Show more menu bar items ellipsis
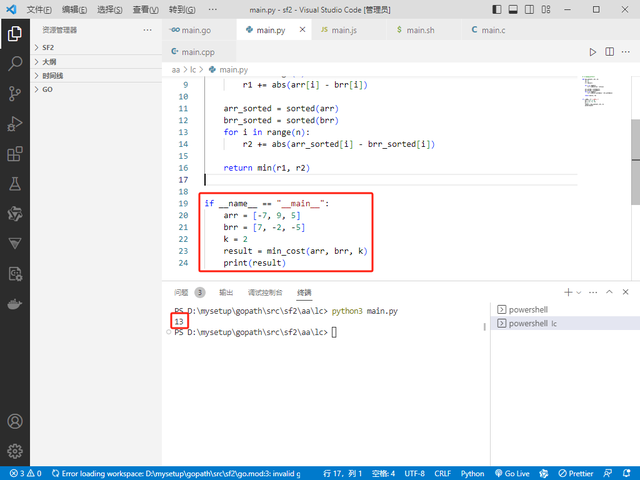 click(x=213, y=9)
